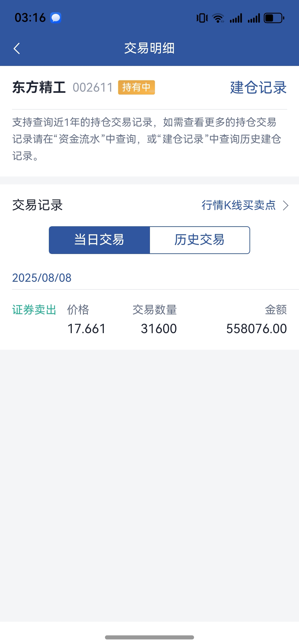Open the 建仓记录 link
The width and height of the screenshot is (299, 644).
pyautogui.click(x=258, y=88)
